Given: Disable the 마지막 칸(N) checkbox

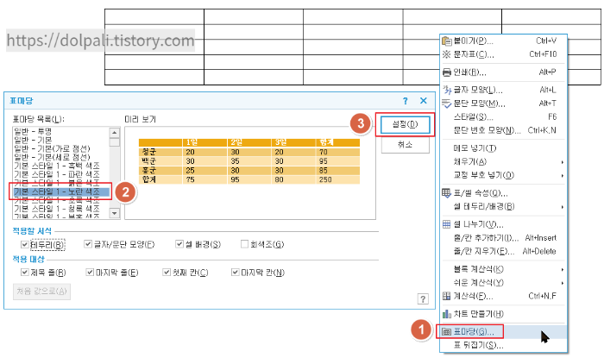Looking at the screenshot, I should pyautogui.click(x=235, y=273).
